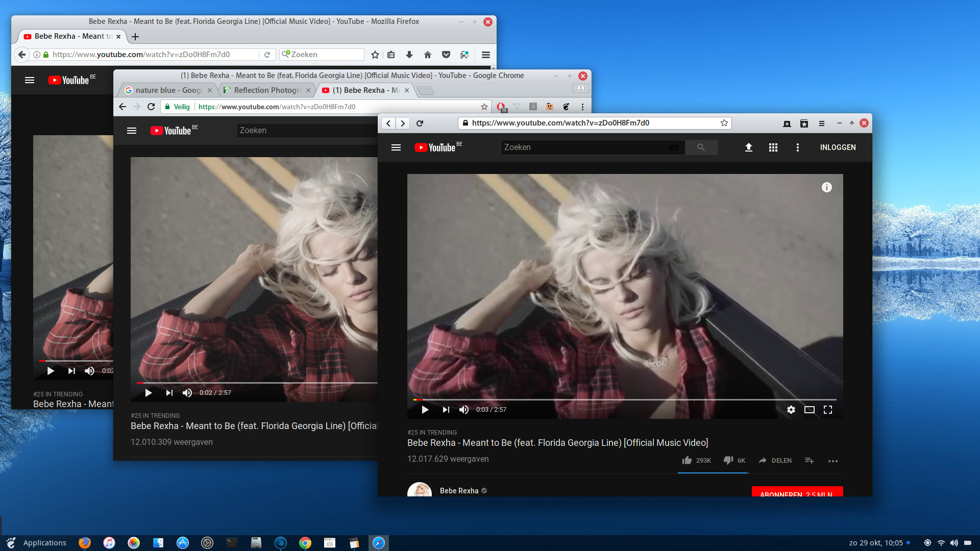Click the theater mode icon on player
The width and height of the screenshot is (980, 551).
pyautogui.click(x=809, y=409)
